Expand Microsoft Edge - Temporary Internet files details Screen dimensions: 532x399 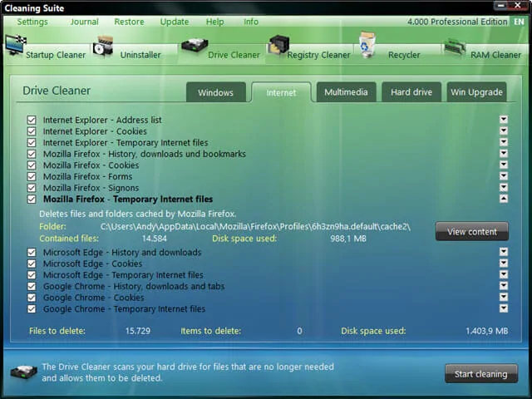(x=504, y=274)
